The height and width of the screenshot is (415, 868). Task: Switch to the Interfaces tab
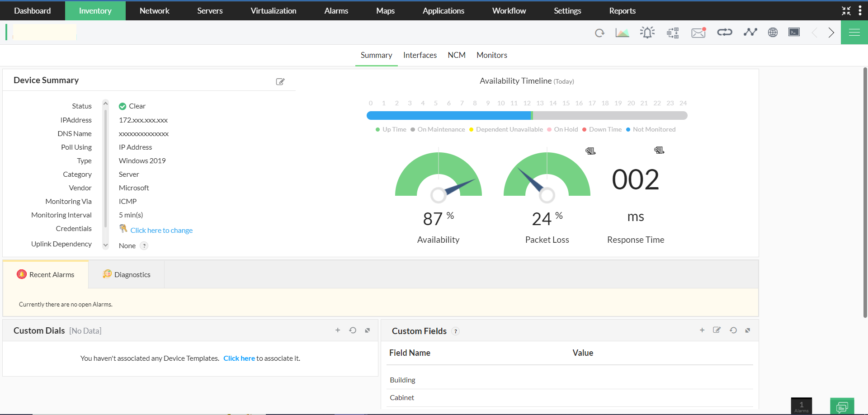[x=420, y=55]
